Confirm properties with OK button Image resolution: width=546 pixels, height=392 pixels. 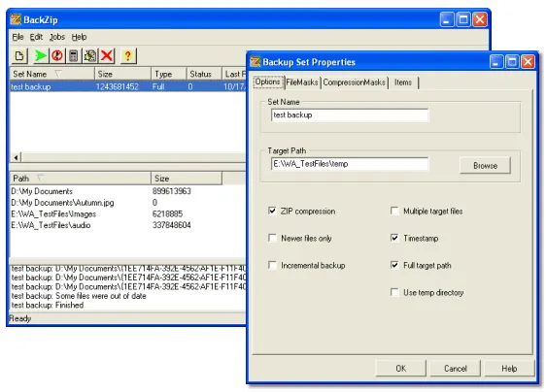(401, 369)
